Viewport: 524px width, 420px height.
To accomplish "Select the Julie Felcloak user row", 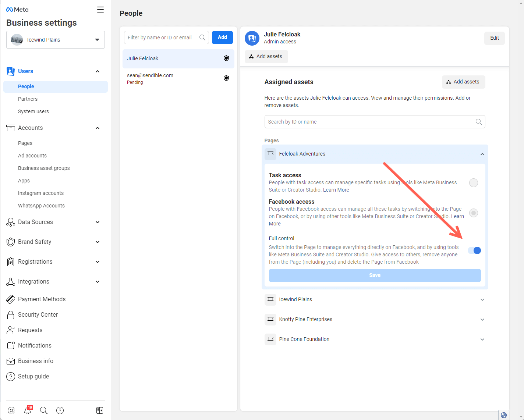I will pos(178,59).
